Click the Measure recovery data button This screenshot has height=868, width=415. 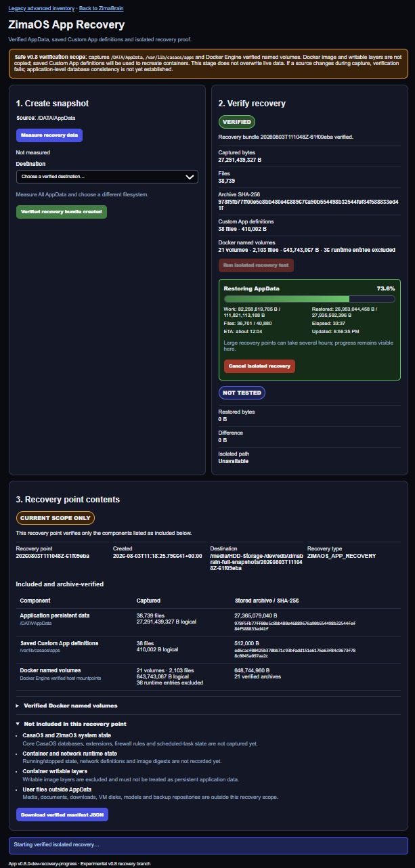pos(49,135)
